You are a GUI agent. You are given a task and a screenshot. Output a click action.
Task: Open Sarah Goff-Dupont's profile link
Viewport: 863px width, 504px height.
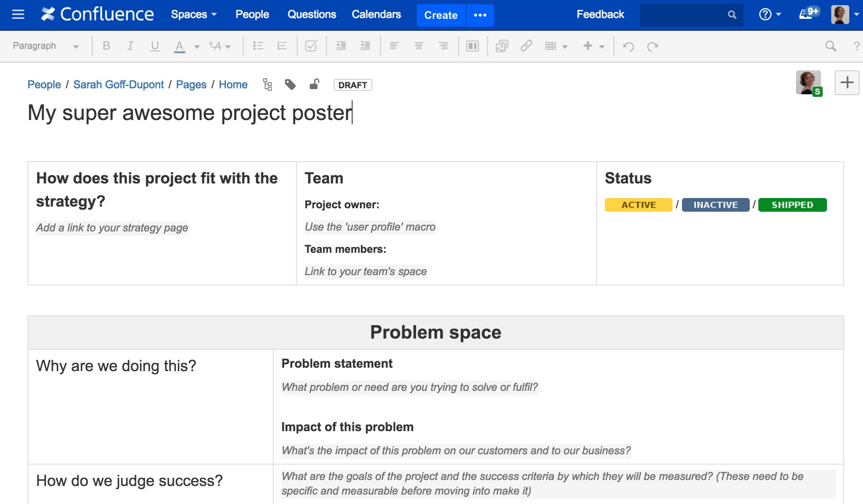click(x=119, y=84)
